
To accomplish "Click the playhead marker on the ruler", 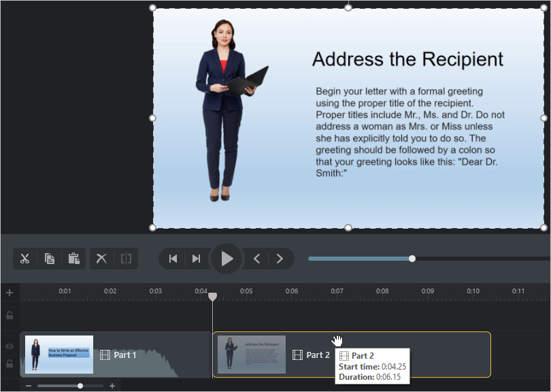I will click(213, 297).
